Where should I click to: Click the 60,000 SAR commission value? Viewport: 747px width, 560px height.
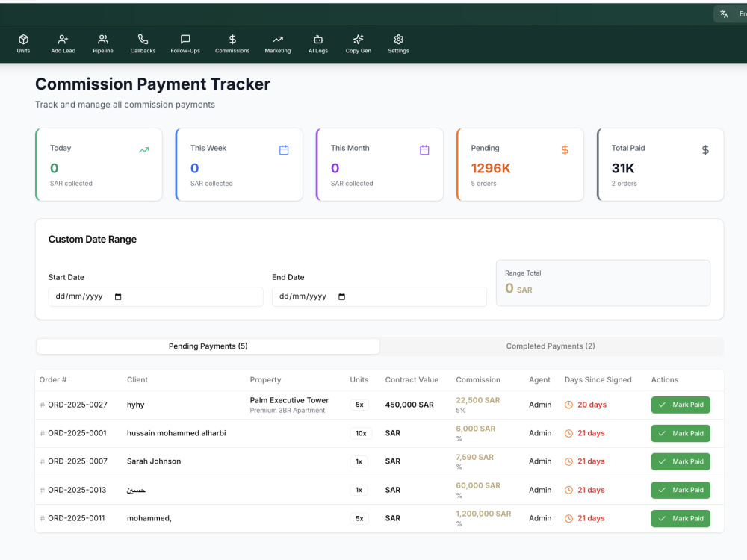478,485
